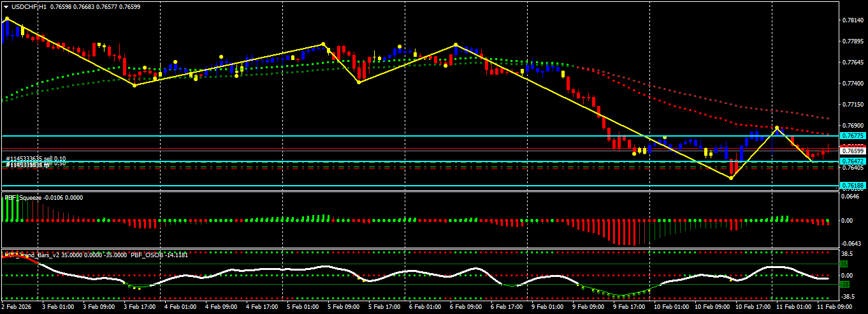Image resolution: width=868 pixels, height=314 pixels.
Task: Select the 0.76188 cyan price label
Action: click(853, 186)
